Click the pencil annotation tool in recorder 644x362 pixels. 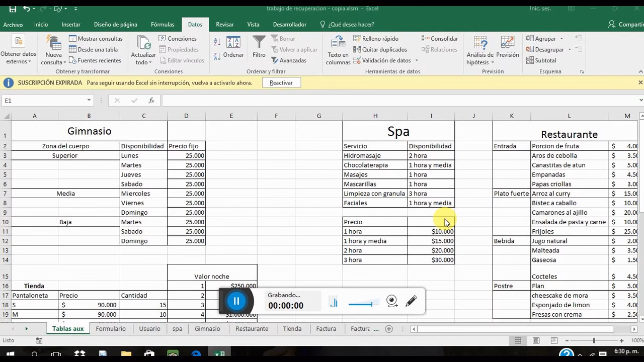(x=411, y=301)
